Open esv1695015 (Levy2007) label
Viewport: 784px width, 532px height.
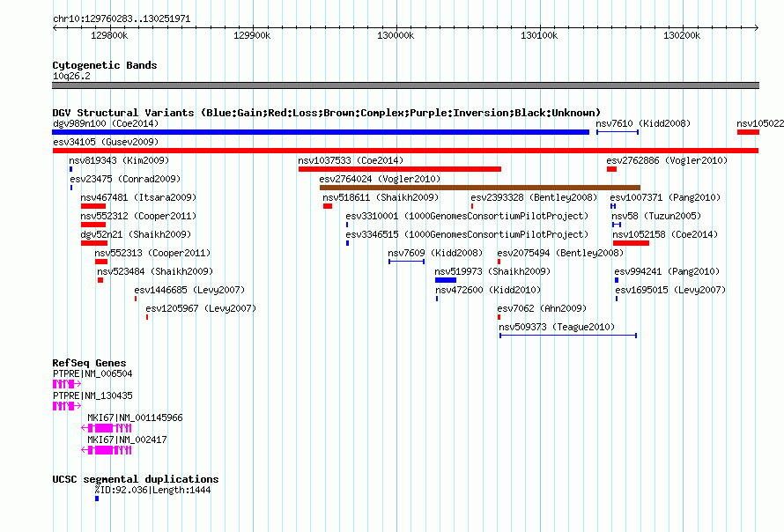670,290
